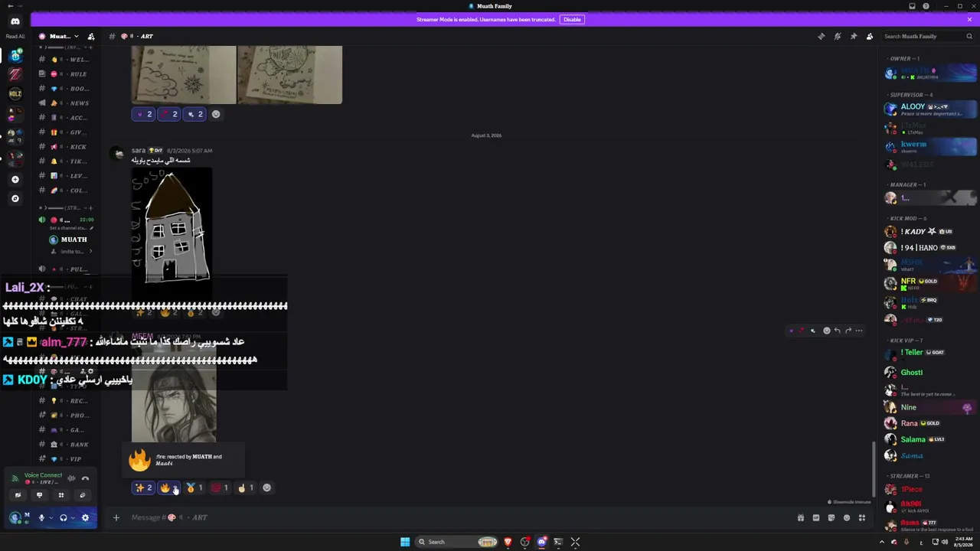Type in the Message ART field
980x551 pixels.
point(459,517)
